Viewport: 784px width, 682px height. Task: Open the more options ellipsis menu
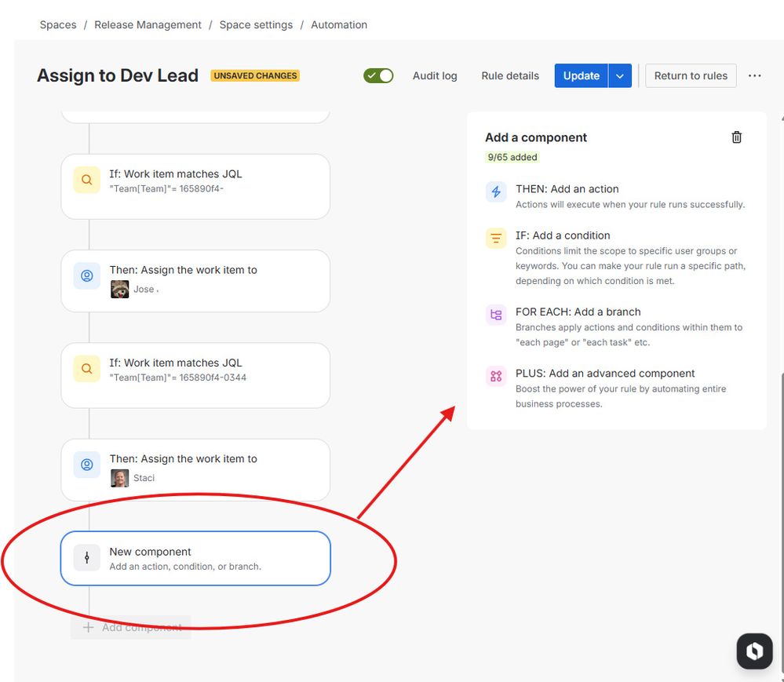[754, 75]
